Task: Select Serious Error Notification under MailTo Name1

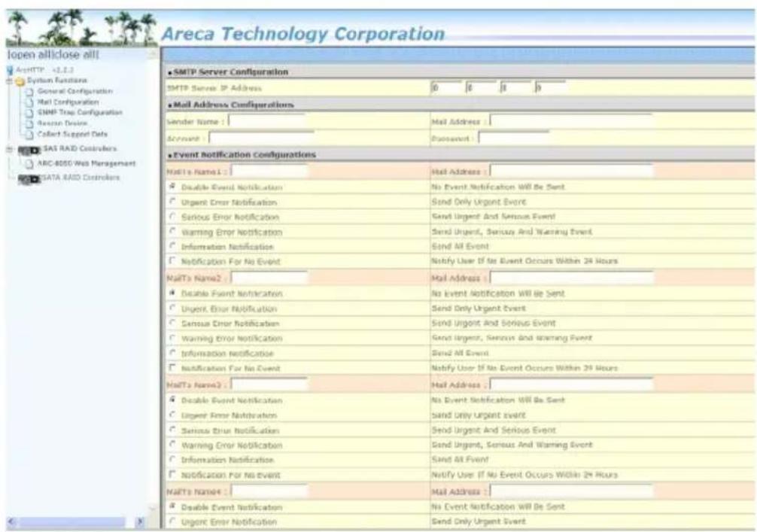Action: [172, 216]
